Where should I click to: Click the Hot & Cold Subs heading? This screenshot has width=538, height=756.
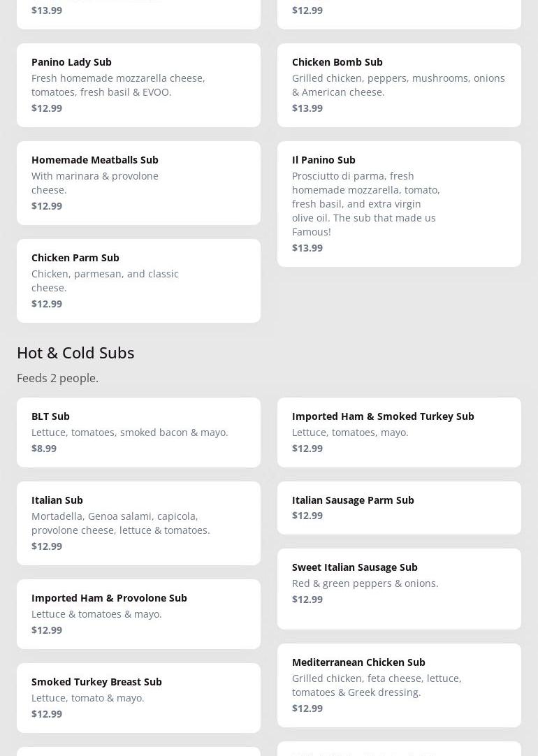pos(75,352)
